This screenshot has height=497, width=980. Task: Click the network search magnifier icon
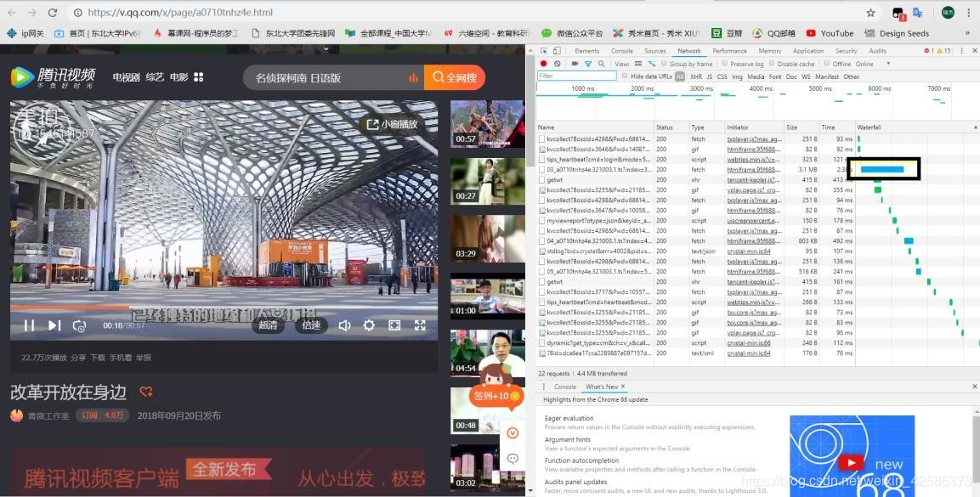pos(601,64)
